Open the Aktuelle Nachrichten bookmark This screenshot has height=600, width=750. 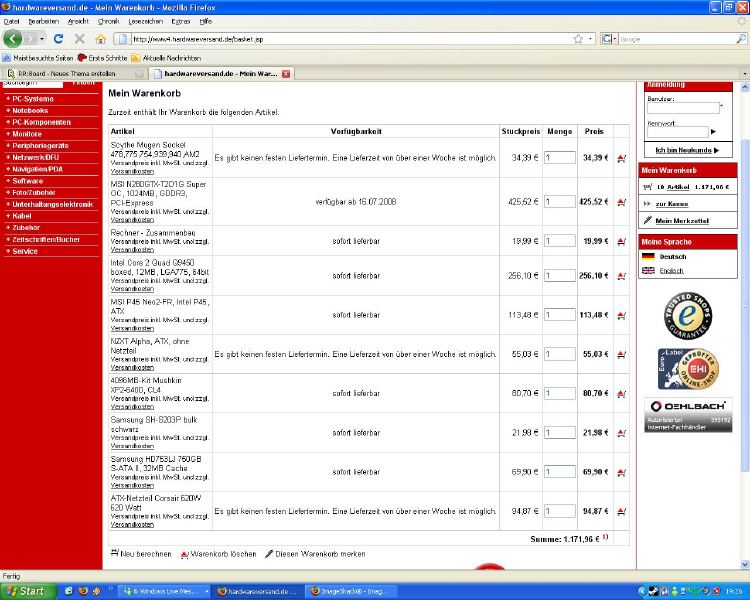(166, 58)
